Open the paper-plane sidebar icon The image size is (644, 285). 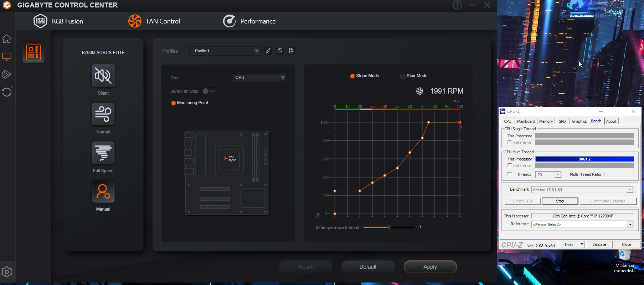[7, 74]
